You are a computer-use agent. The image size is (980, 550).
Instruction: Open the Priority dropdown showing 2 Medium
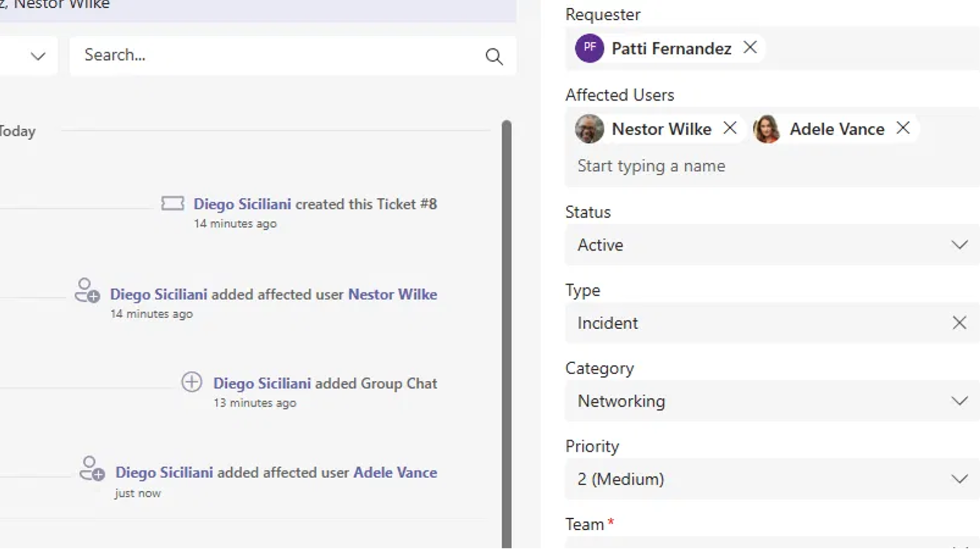tap(958, 478)
